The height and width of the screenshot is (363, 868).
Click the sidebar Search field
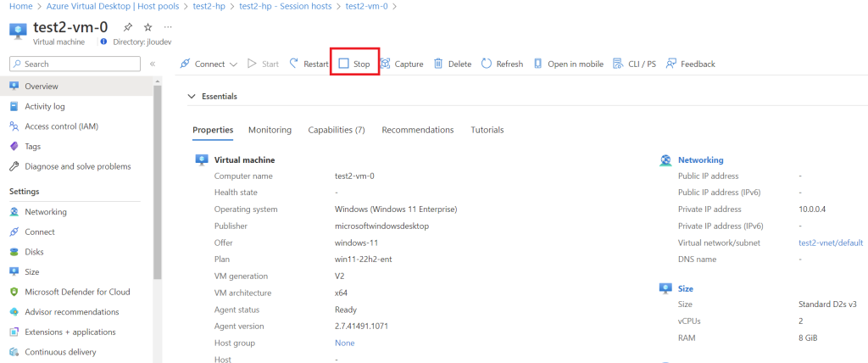(x=75, y=64)
